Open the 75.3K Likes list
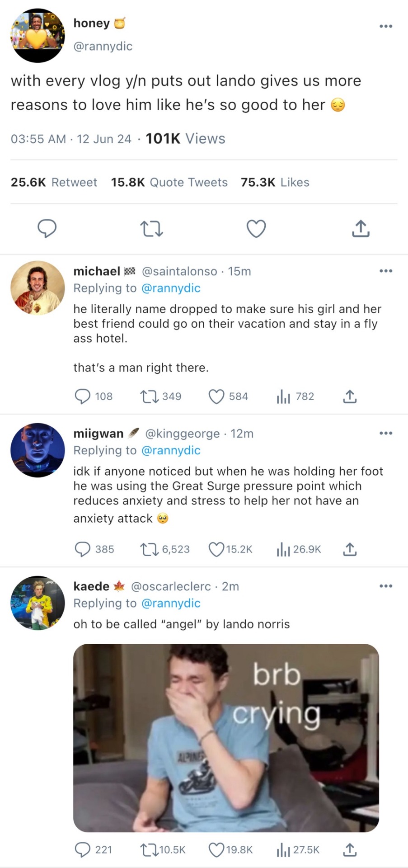Viewport: 408px width, 868px height. 275,182
